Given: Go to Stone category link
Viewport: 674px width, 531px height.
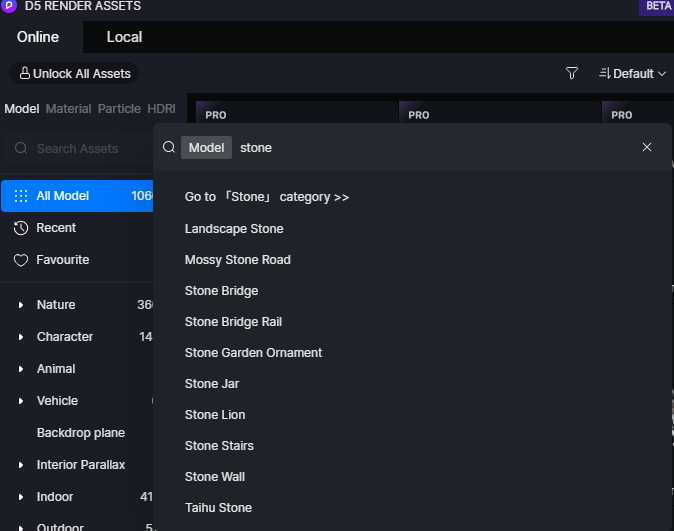Looking at the screenshot, I should pos(266,197).
